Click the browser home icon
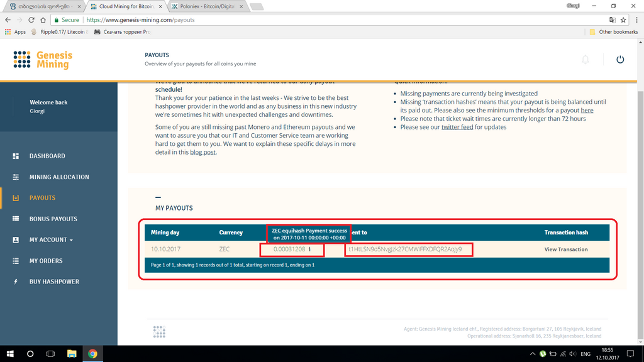The width and height of the screenshot is (644, 362). pos(43,19)
